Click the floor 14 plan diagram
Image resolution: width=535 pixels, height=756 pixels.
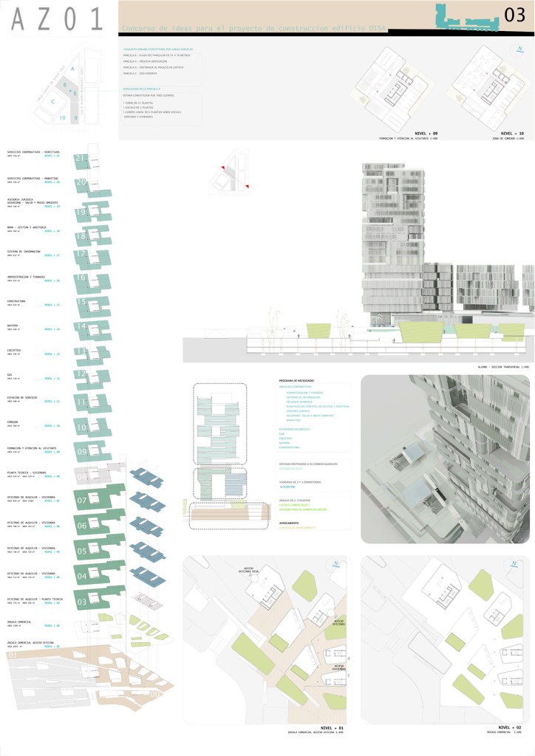92,329
